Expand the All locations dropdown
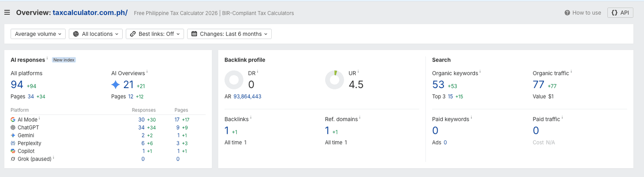The image size is (644, 177). (96, 34)
